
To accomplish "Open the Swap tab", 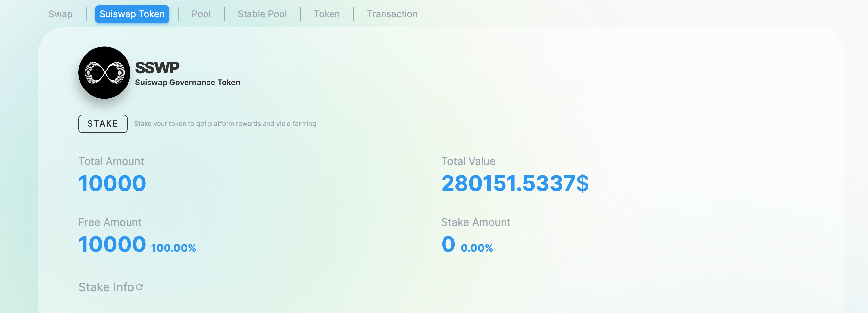I will (x=60, y=14).
